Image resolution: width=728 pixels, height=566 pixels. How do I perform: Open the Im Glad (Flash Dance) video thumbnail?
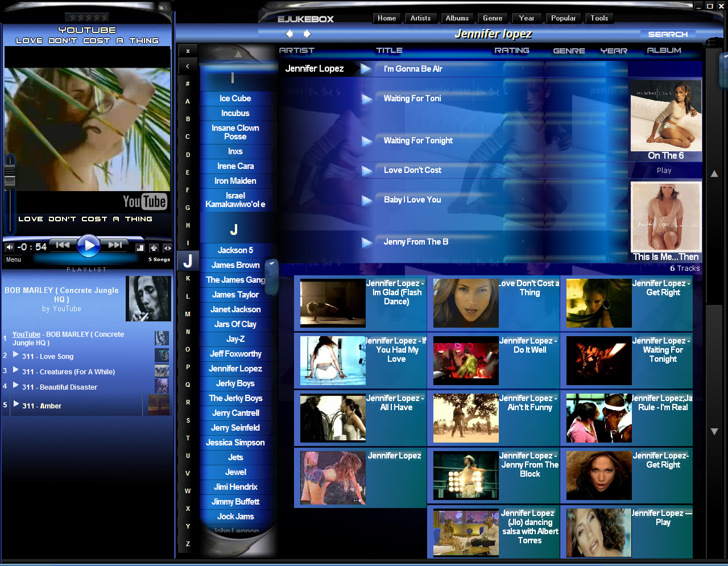click(333, 303)
